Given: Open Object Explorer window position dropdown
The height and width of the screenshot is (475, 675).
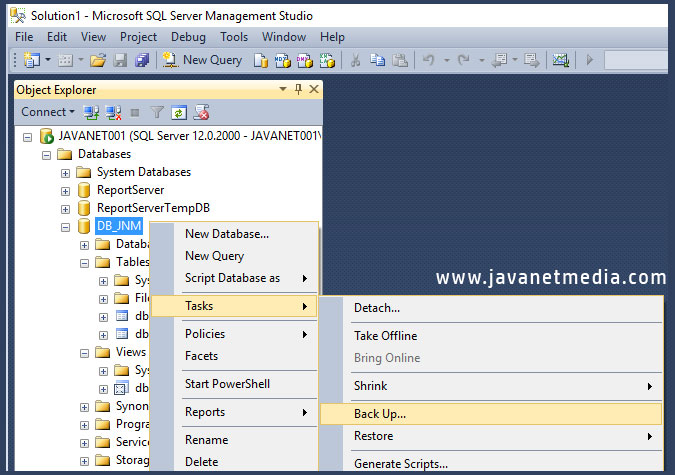Looking at the screenshot, I should click(x=283, y=89).
